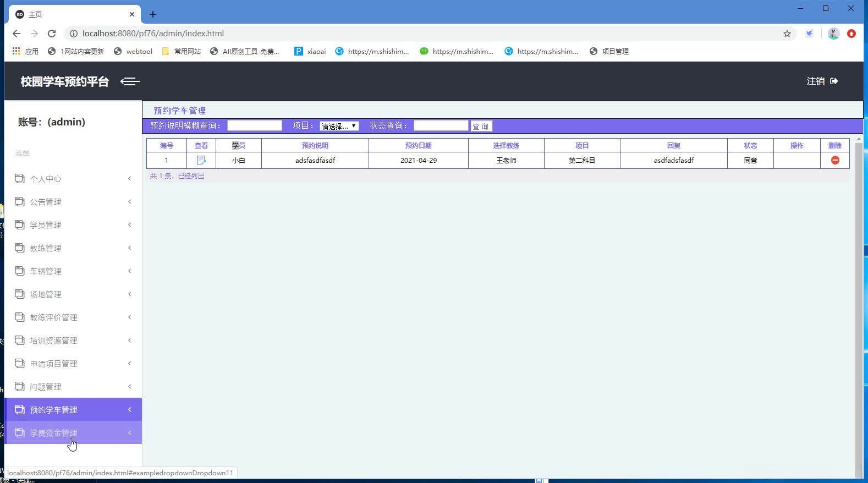Click the 状态查询 input field
Screen dimensions: 868x483
pos(441,125)
